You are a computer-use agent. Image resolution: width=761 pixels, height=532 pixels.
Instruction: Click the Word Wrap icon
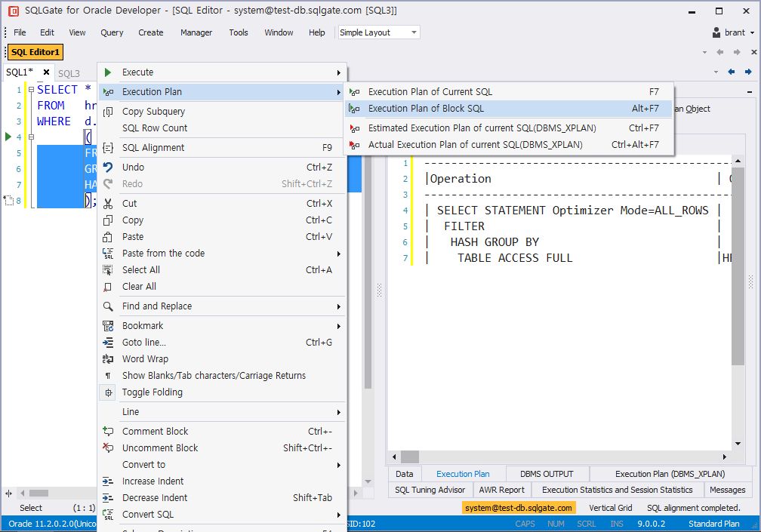108,359
